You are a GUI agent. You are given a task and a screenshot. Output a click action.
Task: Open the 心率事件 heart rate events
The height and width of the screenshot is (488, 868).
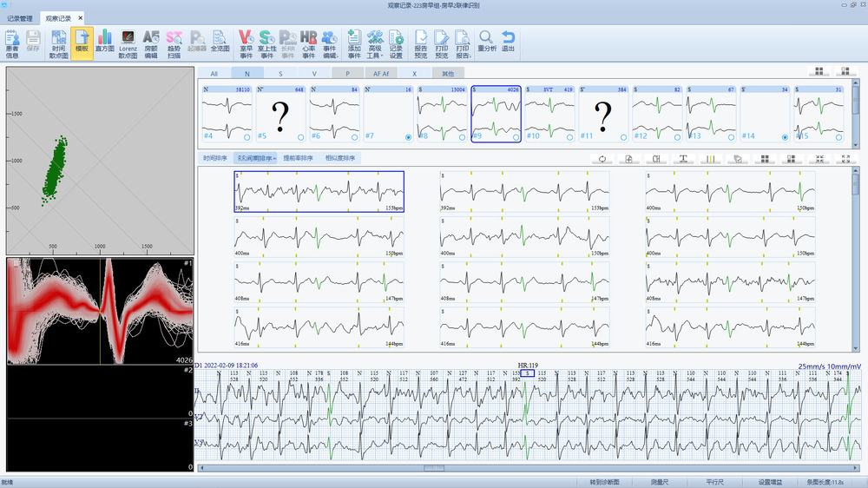(309, 43)
